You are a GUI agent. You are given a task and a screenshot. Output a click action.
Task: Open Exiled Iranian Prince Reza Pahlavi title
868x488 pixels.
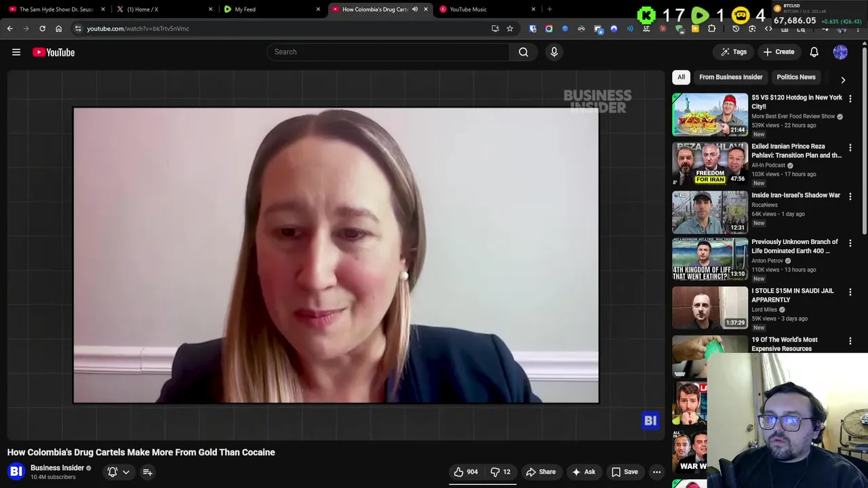tap(796, 150)
